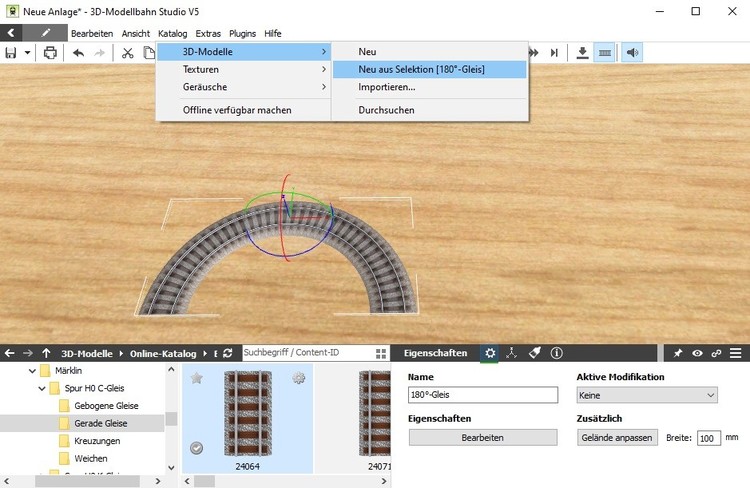Toggle the pin icon in properties header
This screenshot has height=488, width=750.
point(678,354)
